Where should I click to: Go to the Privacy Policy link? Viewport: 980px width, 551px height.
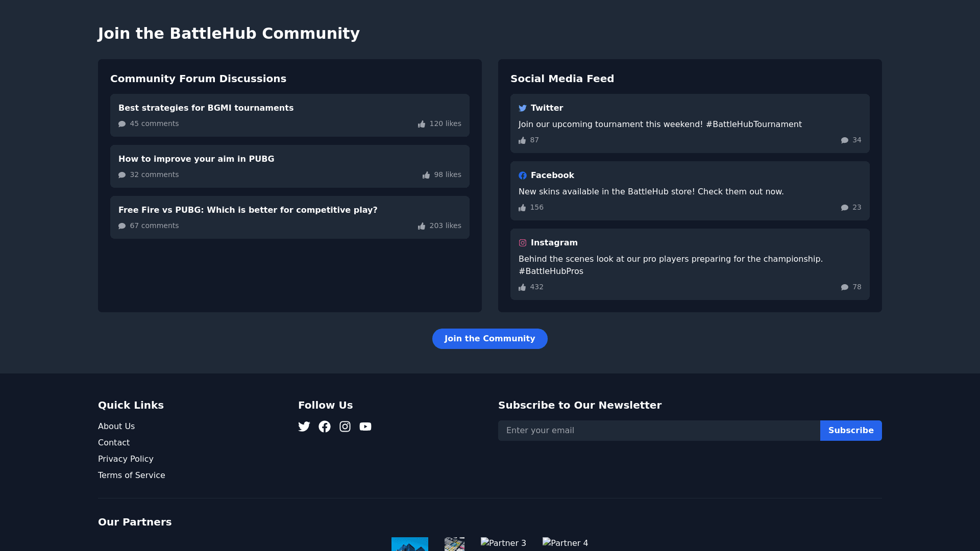(126, 459)
